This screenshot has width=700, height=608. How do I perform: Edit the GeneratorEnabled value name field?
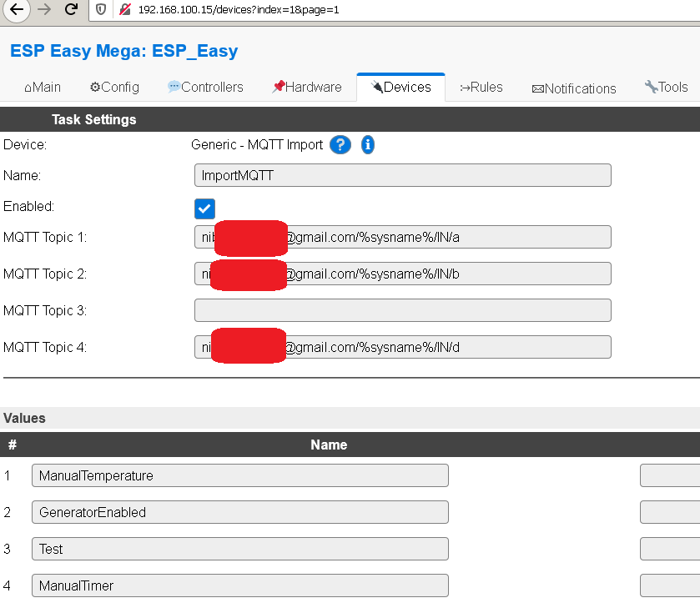[x=240, y=512]
